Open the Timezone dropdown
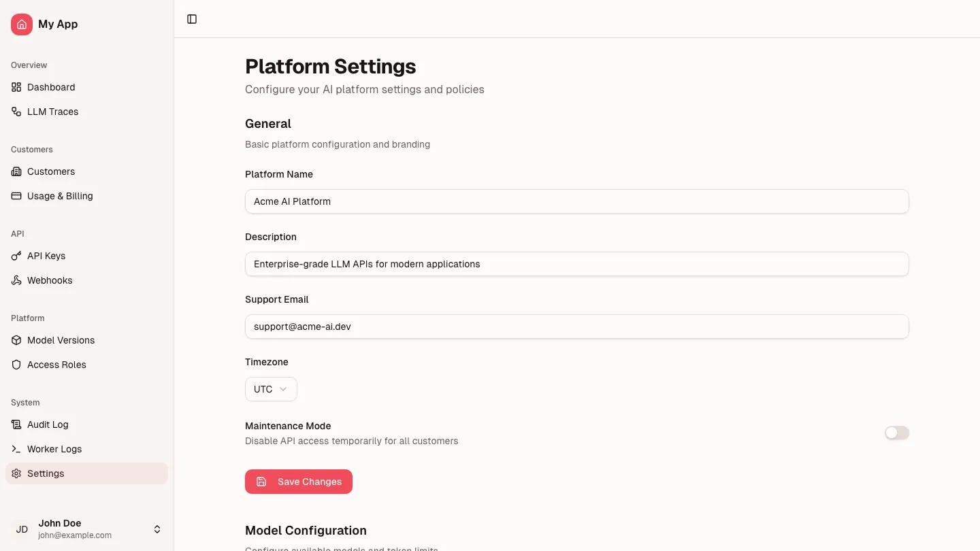980x551 pixels. tap(270, 389)
